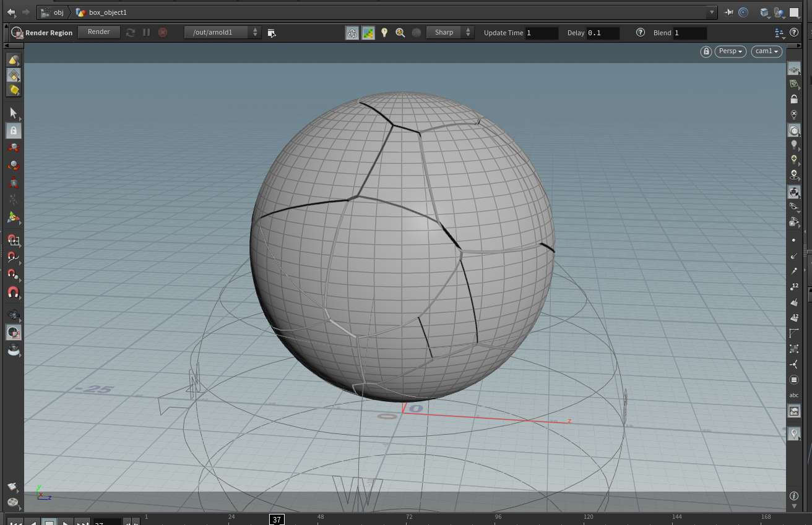Open the toolbar layout options dropdown

tap(780, 33)
